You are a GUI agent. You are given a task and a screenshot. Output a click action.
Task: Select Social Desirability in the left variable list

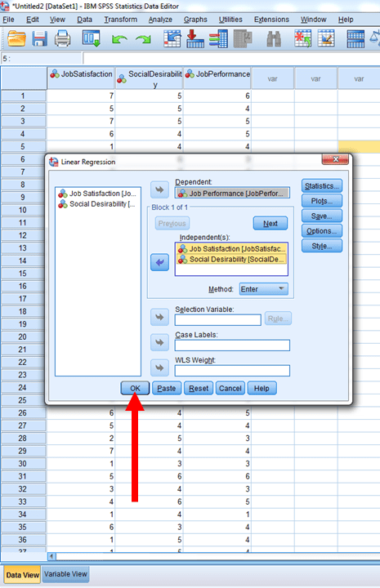coord(96,204)
